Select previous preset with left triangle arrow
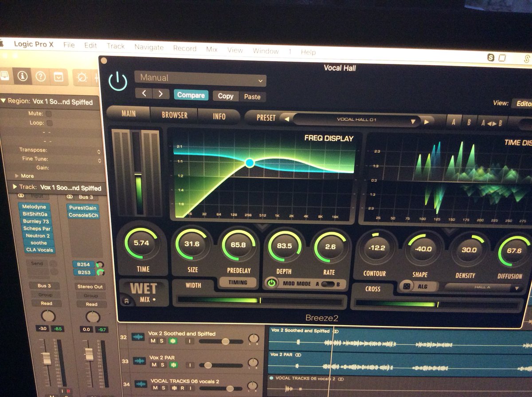 287,119
